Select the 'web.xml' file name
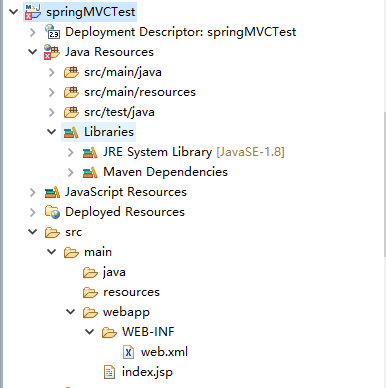Viewport: 386px width, 388px height. click(164, 352)
